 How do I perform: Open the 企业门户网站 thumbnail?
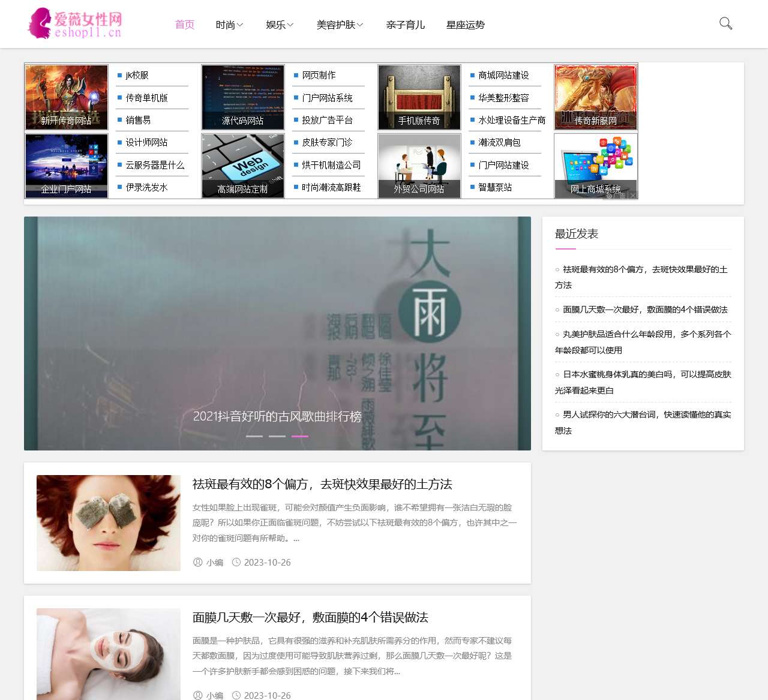[x=67, y=166]
